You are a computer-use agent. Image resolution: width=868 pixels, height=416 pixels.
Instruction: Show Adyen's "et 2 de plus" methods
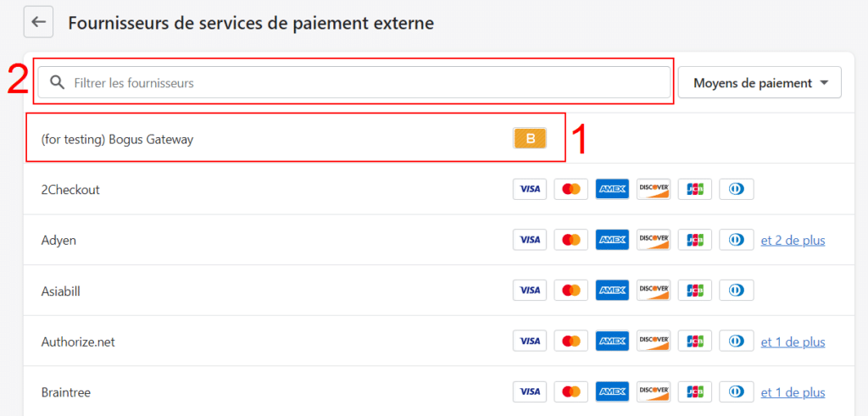pyautogui.click(x=793, y=240)
